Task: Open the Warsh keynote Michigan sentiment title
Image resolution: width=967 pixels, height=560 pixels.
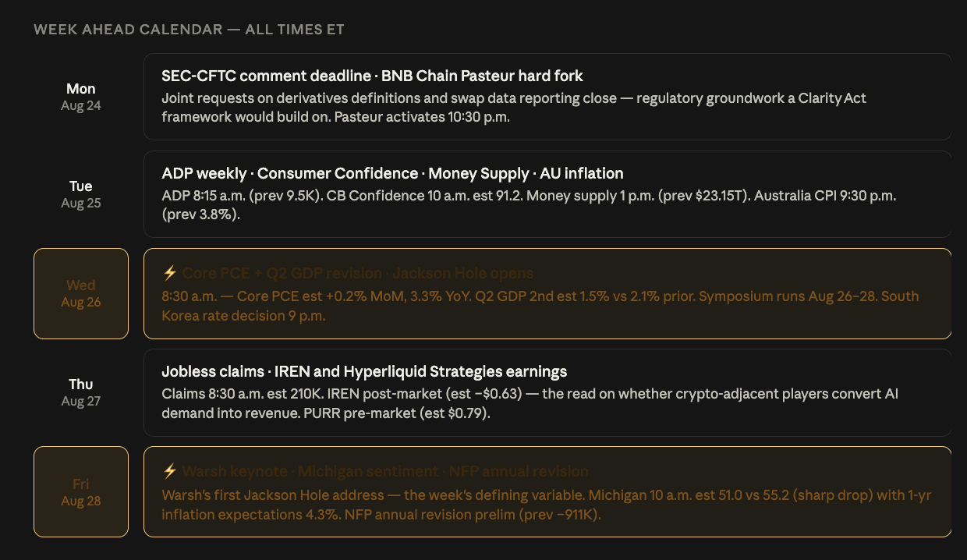Action: [x=385, y=471]
